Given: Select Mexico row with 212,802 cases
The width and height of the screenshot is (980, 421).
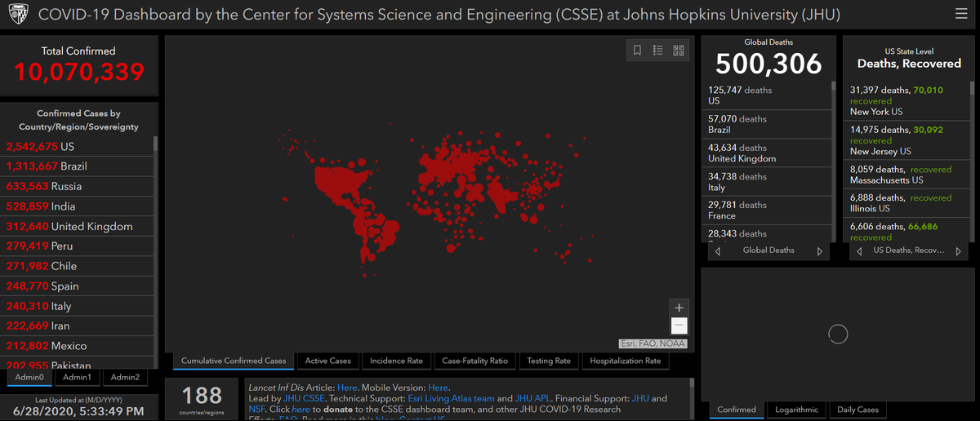Looking at the screenshot, I should [78, 346].
